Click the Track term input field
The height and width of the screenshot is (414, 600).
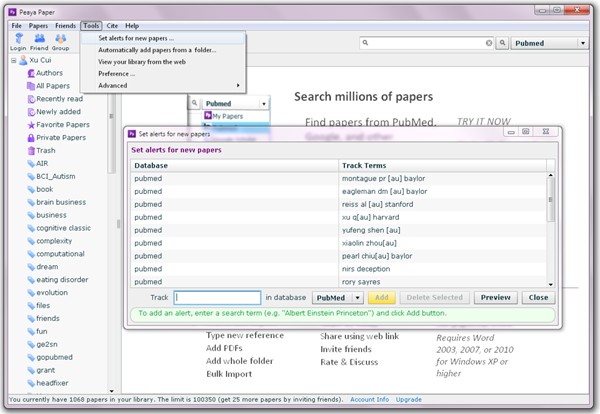(x=217, y=298)
